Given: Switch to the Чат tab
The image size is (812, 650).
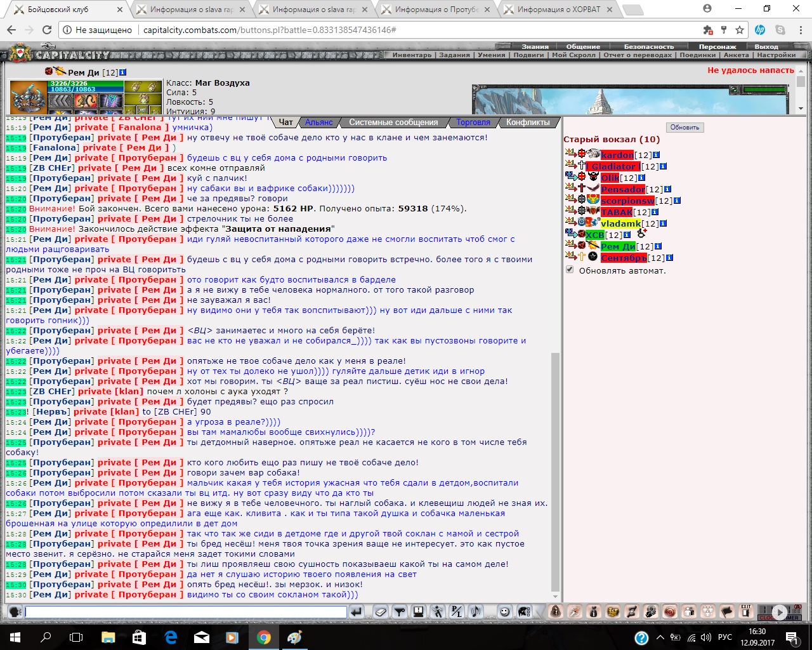Looking at the screenshot, I should (x=286, y=122).
